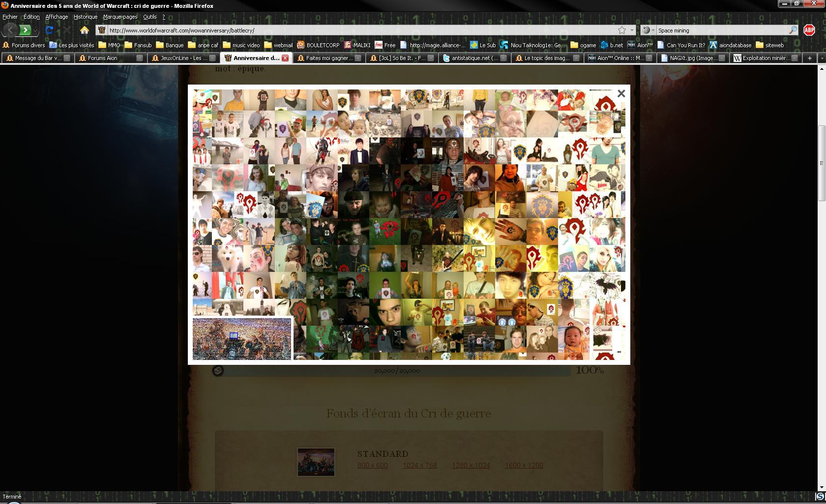Open the URL bar history dropdown

[632, 30]
